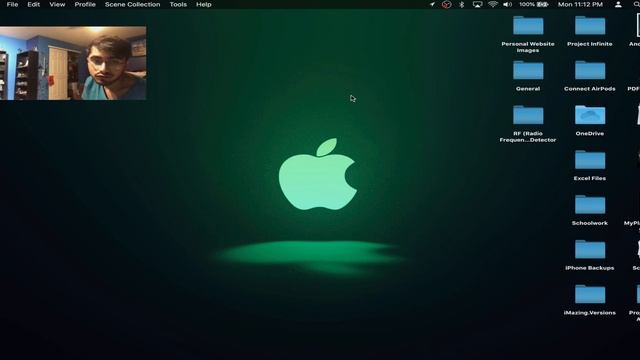This screenshot has height=360, width=640.
Task: Select the Schoolwork folder
Action: (590, 211)
